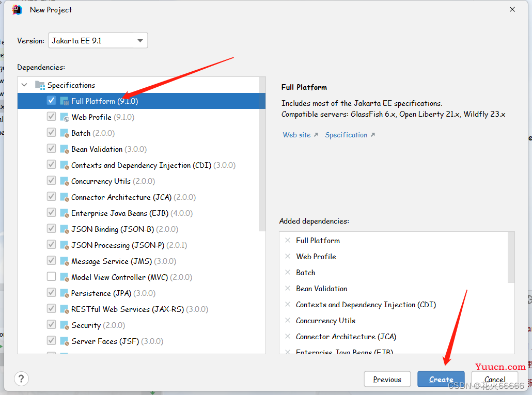Select 'Concurrency Utils' in added dependencies
Image resolution: width=532 pixels, height=395 pixels.
325,321
